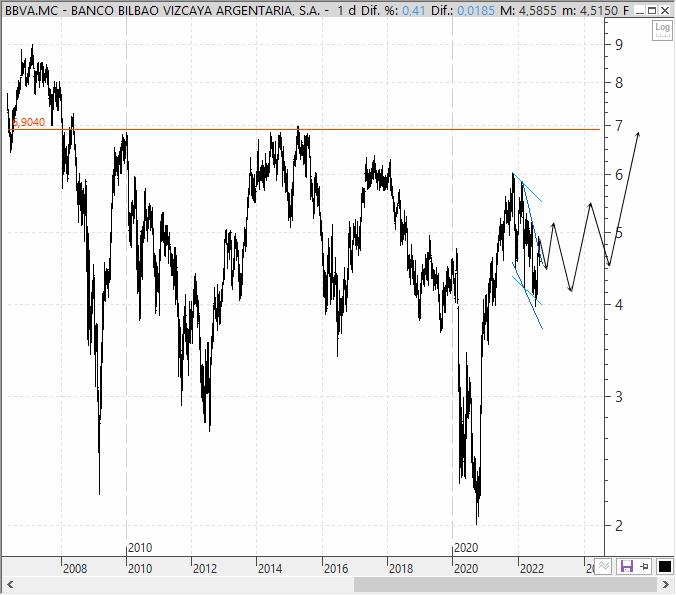676x595 pixels.
Task: Click the price axis label 5
Action: (x=619, y=233)
